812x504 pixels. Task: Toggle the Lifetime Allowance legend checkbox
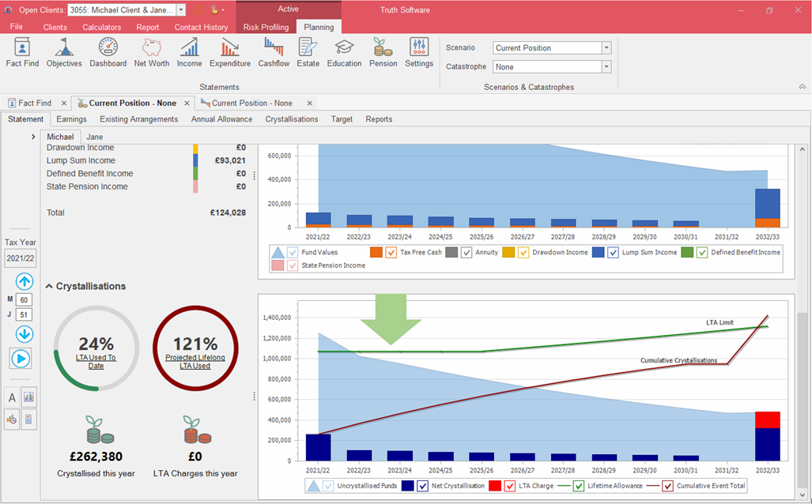click(579, 486)
